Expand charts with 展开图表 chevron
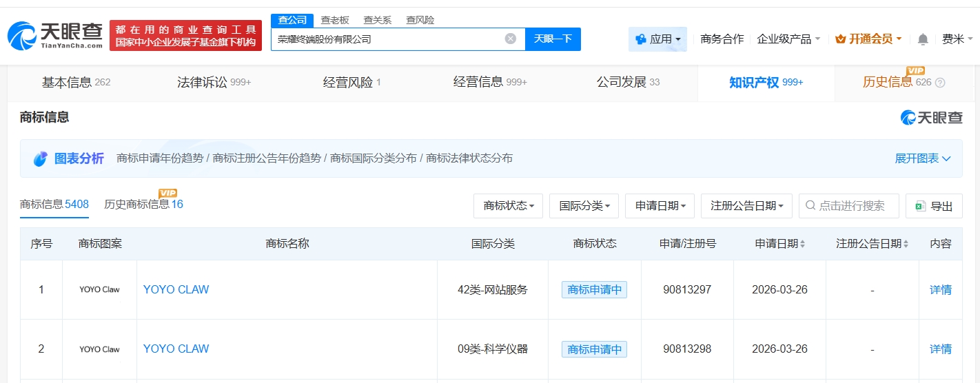 923,158
